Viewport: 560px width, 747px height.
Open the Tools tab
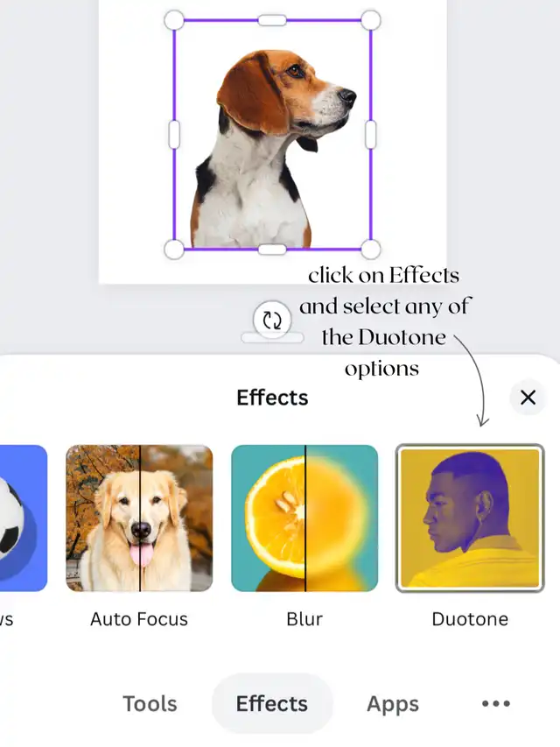tap(150, 703)
